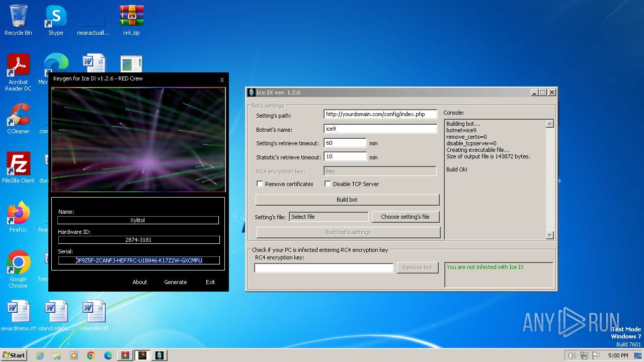This screenshot has width=644, height=362.
Task: Launch Windows Media Player from taskbar
Action: 74,355
